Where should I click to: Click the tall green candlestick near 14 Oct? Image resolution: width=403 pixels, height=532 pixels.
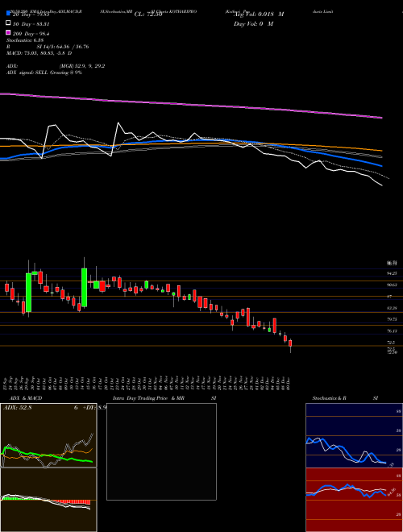[x=84, y=288]
